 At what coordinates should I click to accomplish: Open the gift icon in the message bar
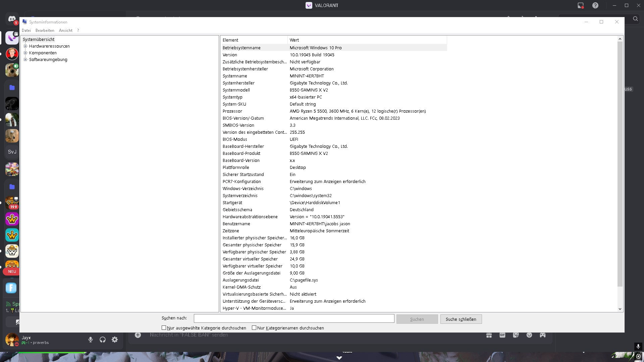point(489,335)
